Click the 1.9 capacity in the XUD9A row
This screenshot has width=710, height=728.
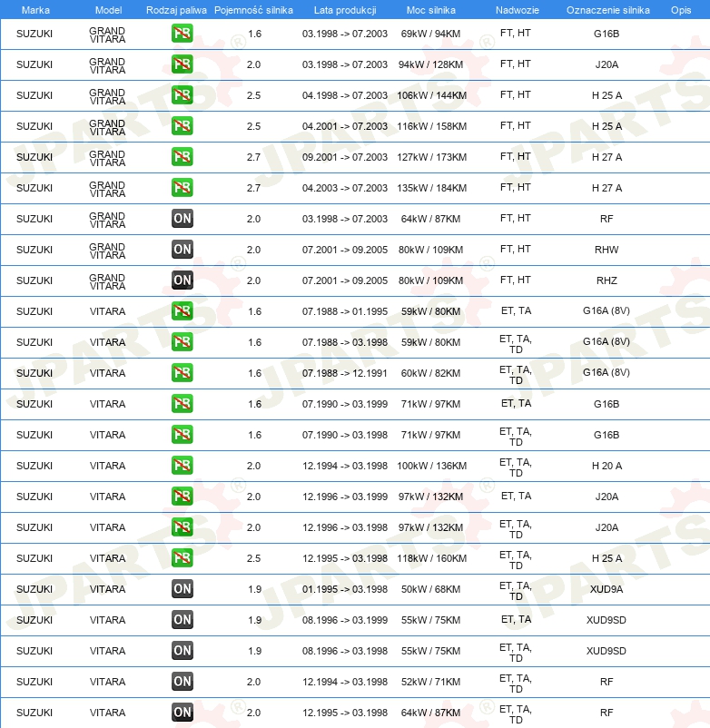pos(254,589)
